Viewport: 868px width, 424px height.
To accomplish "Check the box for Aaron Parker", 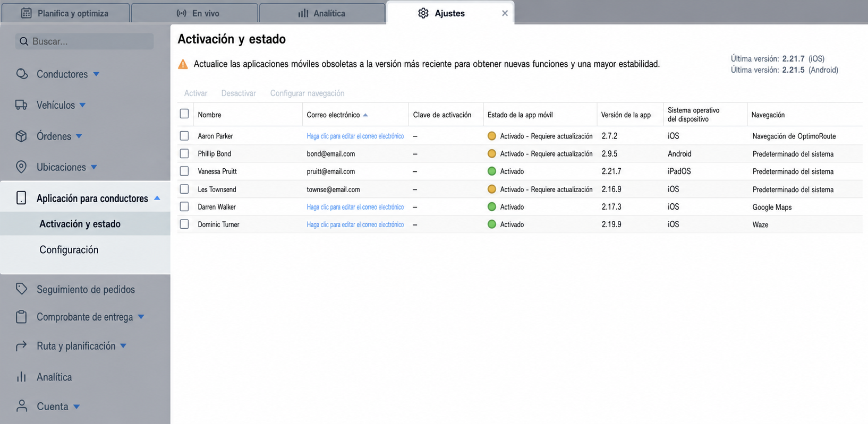I will coord(184,136).
